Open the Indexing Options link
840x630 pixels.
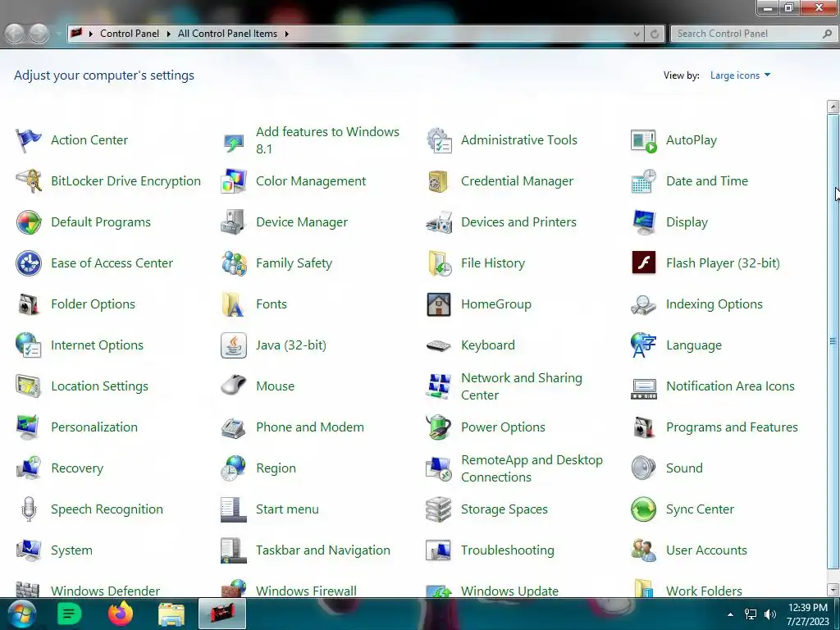pyautogui.click(x=714, y=304)
